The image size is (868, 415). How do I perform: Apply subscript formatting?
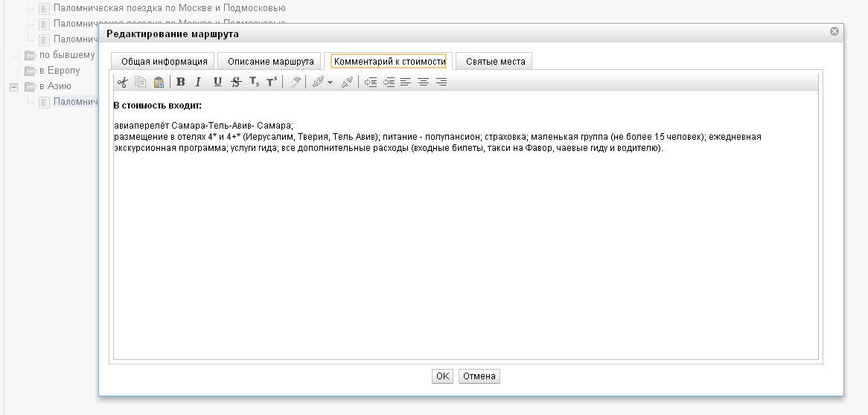click(x=254, y=83)
